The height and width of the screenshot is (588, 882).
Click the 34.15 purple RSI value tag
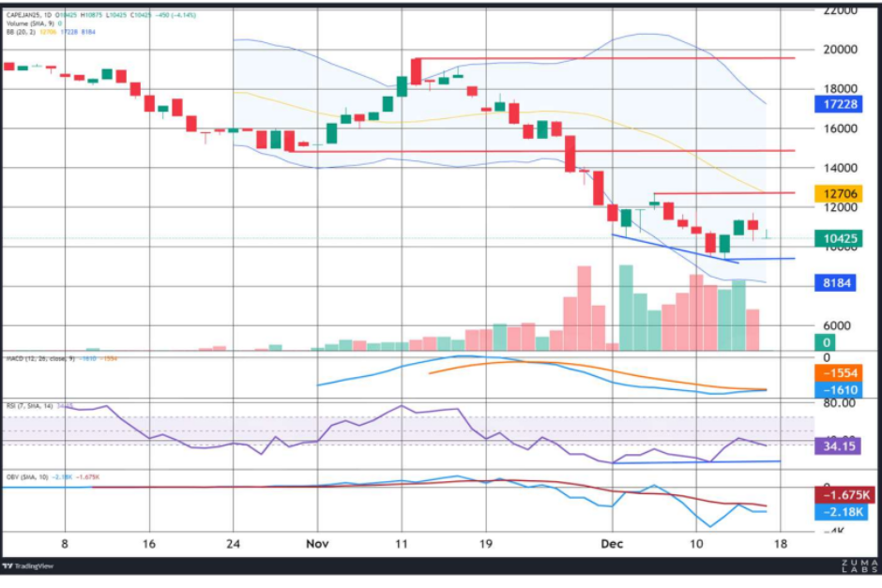pos(838,446)
